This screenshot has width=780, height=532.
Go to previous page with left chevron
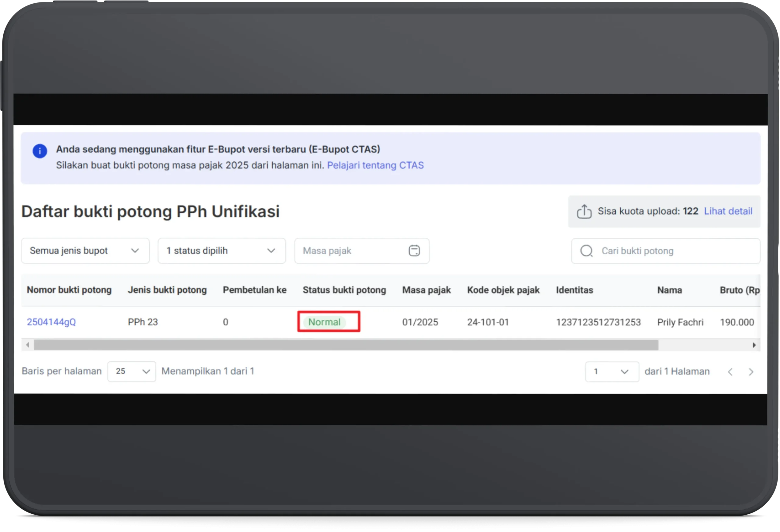coord(730,372)
